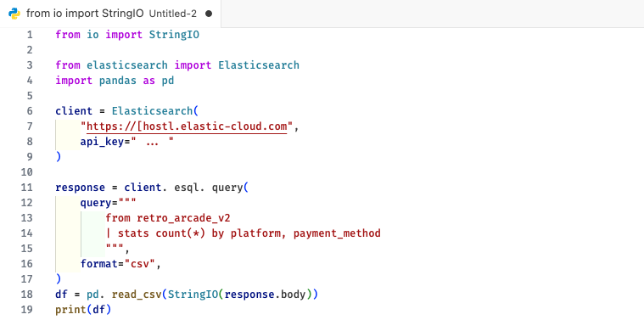Viewport: 644px width, 320px height.
Task: Click 'stats count(*)' in the ES|QL query
Action: 161,233
